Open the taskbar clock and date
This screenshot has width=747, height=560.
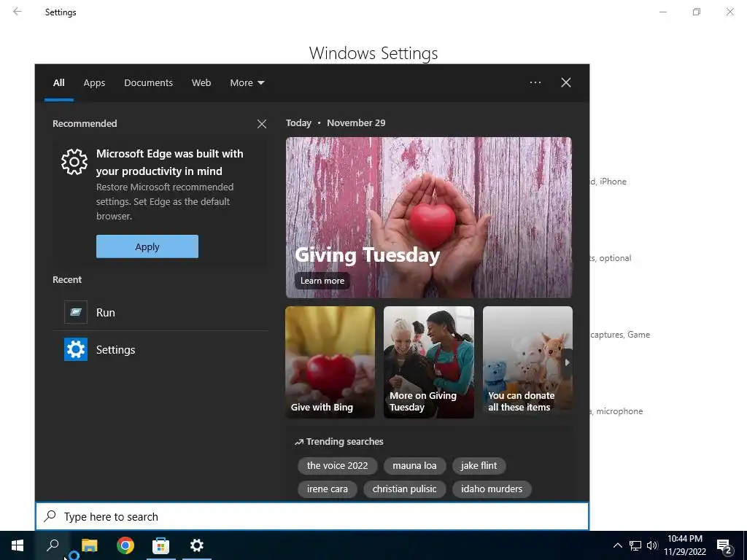[684, 545]
